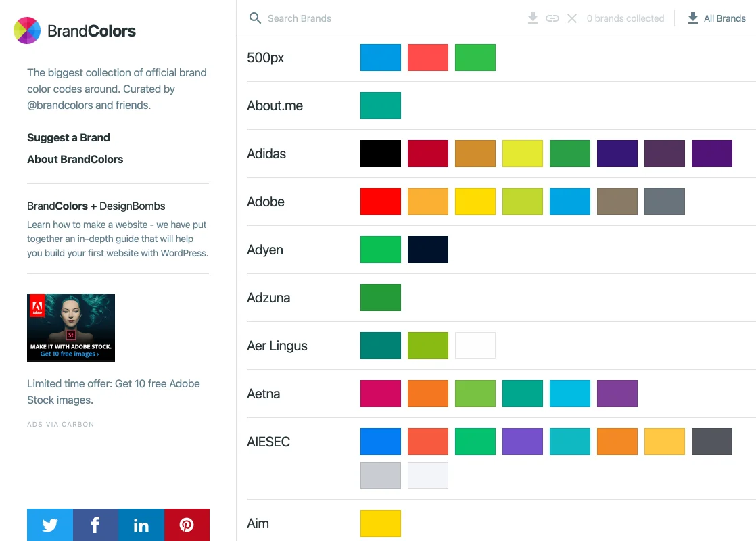
Task: Open the BrandColors + DesignBombs heading link
Action: click(x=96, y=206)
